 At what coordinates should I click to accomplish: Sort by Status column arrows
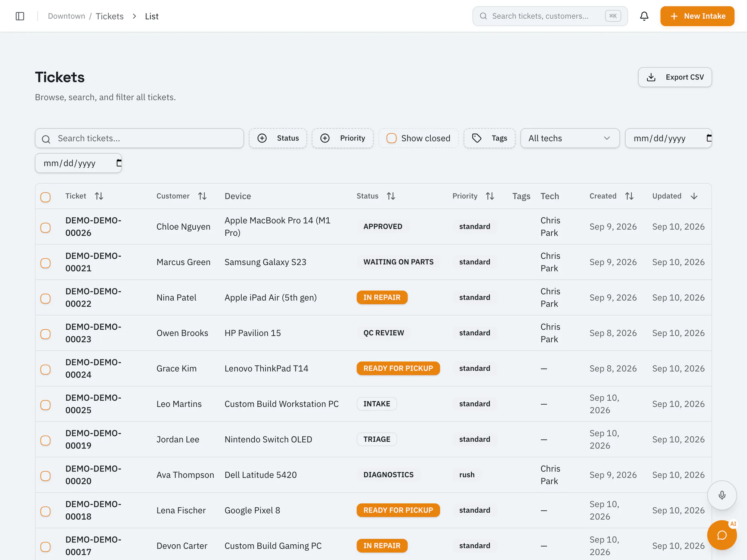391,196
